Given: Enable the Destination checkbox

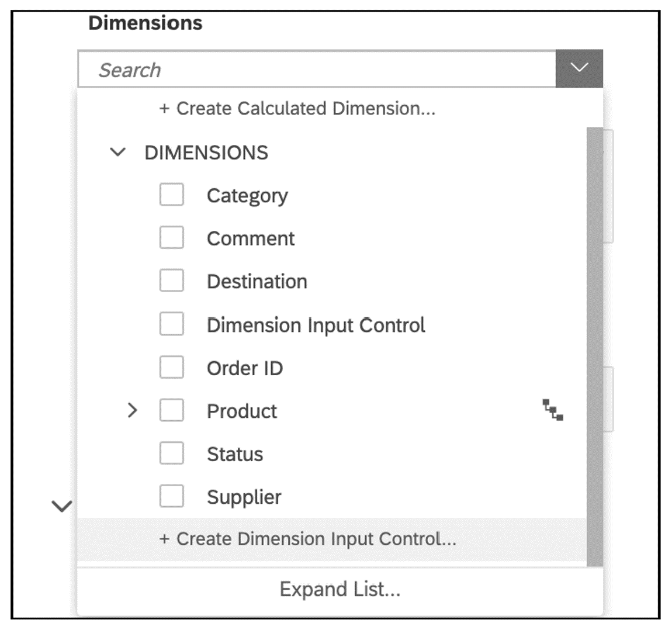Looking at the screenshot, I should (x=171, y=281).
